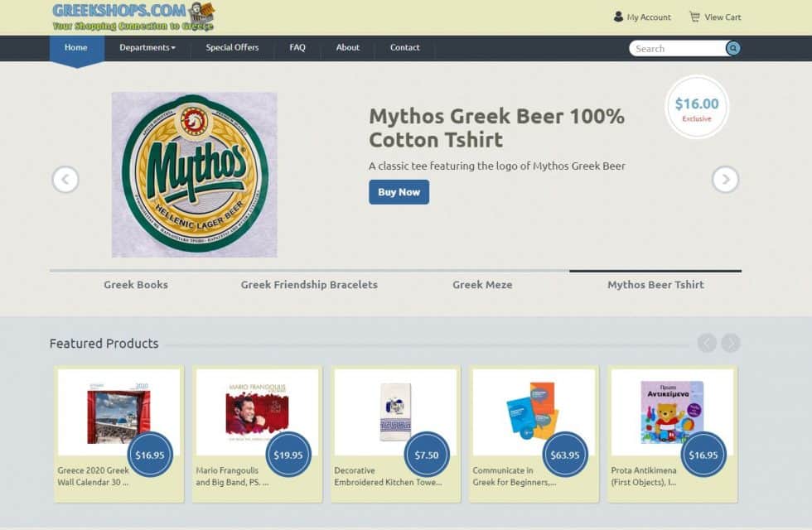
Task: Go back in Featured Products with left arrow
Action: (x=706, y=342)
